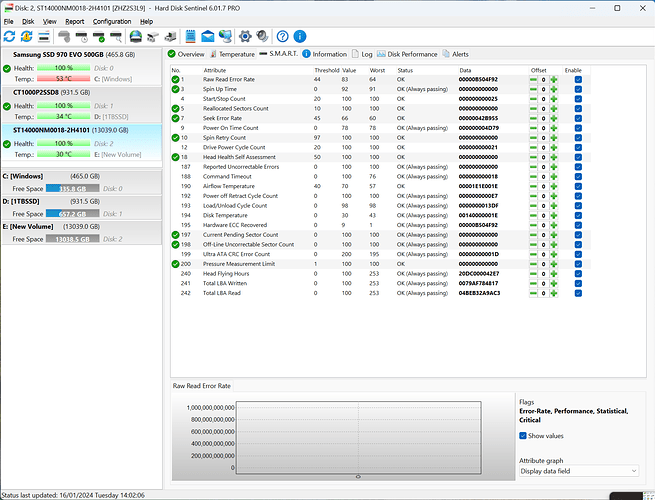
Task: Click the Configuration gear toolbar icon
Action: 246,36
